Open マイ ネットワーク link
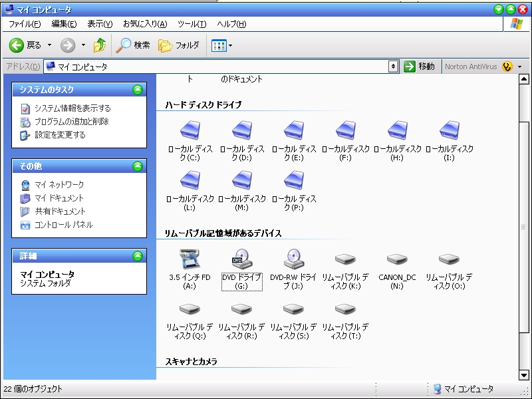The image size is (532, 399). click(x=59, y=185)
